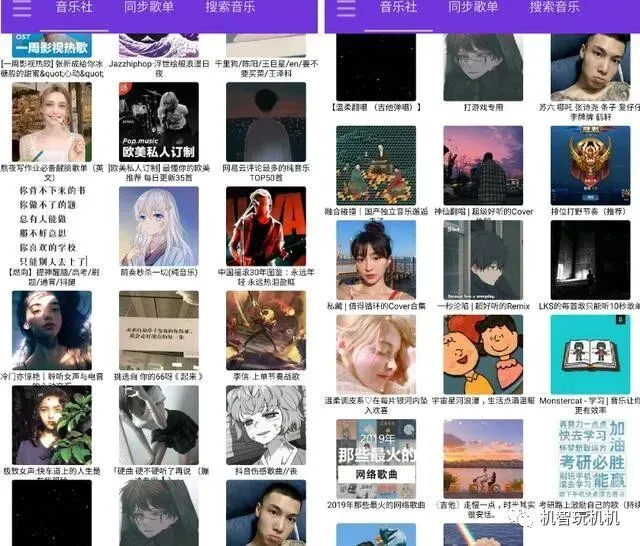The width and height of the screenshot is (640, 546).
Task: Click the 打游戏专用 title text
Action: pyautogui.click(x=483, y=107)
